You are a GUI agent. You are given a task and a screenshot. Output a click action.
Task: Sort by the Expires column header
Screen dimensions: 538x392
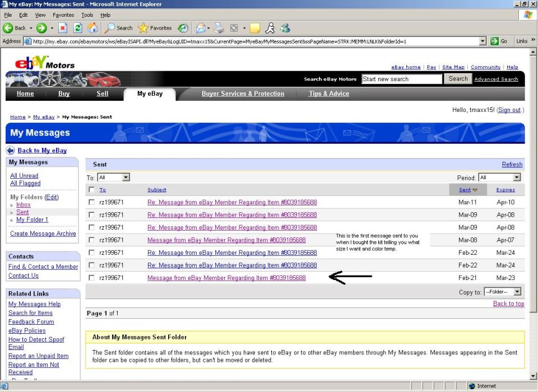[x=505, y=190]
